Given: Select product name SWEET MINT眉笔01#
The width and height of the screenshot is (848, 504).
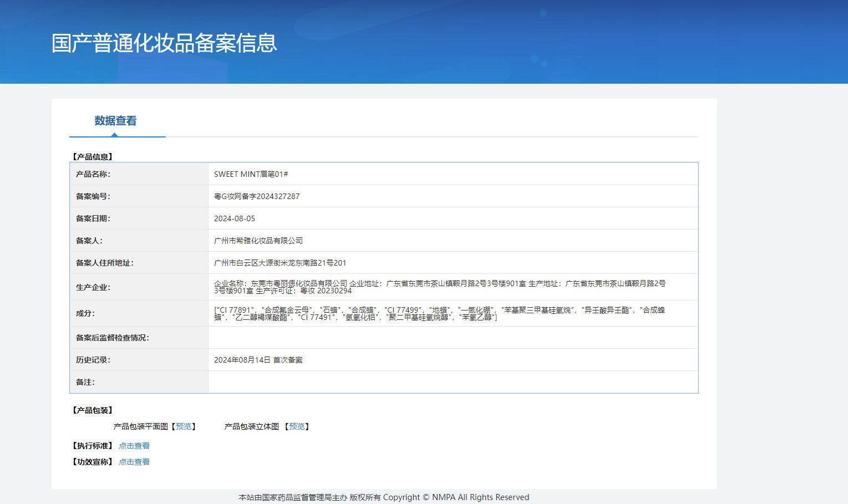Looking at the screenshot, I should pyautogui.click(x=251, y=174).
